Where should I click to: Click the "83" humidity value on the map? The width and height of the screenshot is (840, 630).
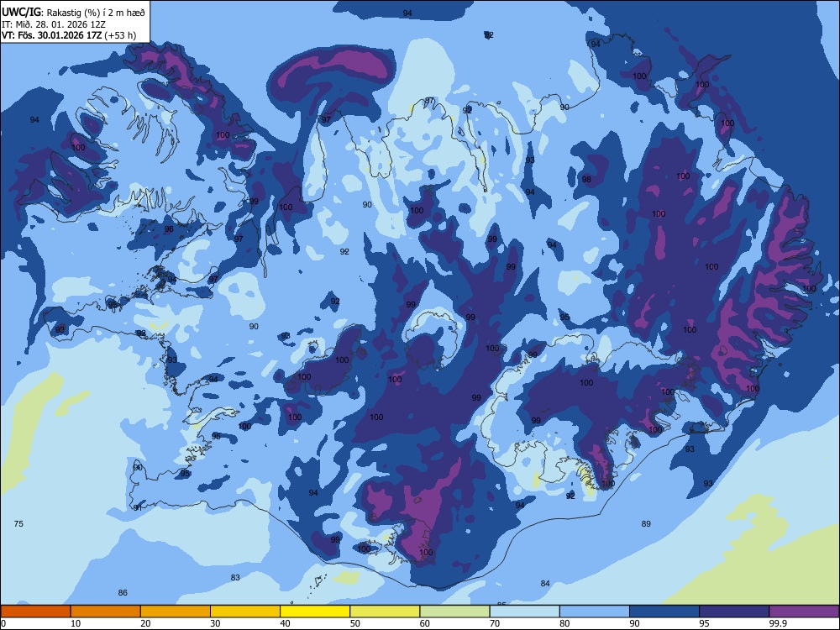pyautogui.click(x=235, y=578)
